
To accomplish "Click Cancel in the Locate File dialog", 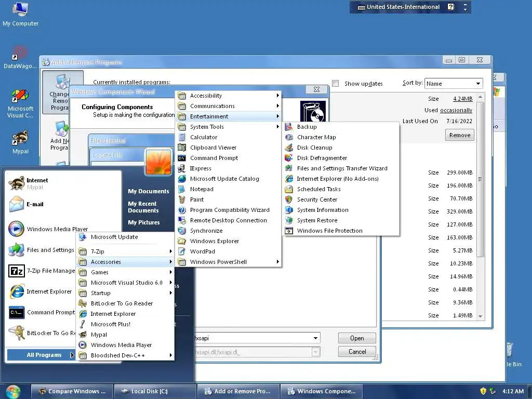I will (357, 352).
